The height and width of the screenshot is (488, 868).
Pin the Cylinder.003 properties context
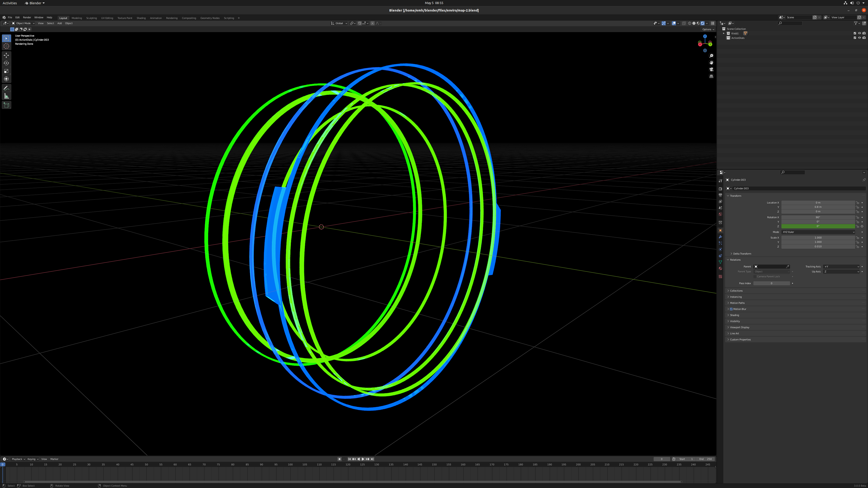pos(864,180)
